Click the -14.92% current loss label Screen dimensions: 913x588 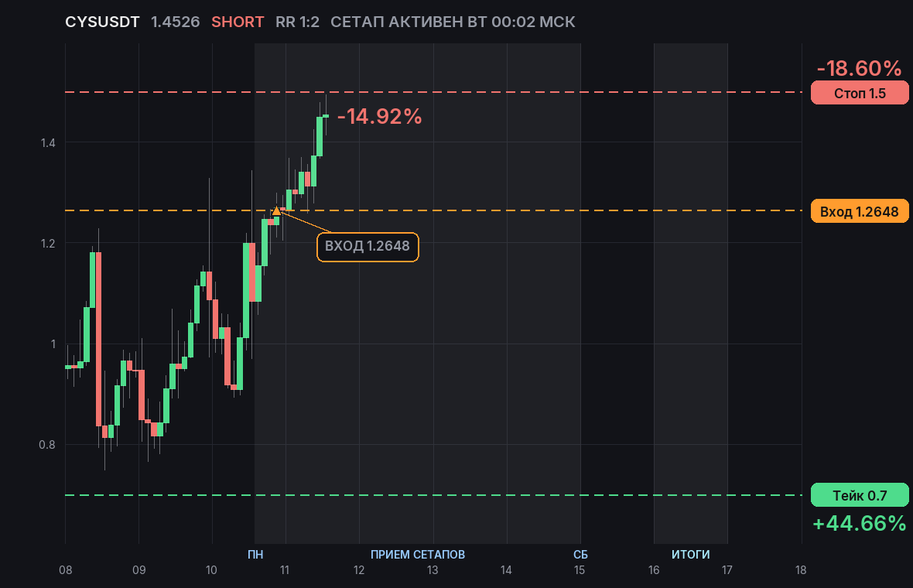click(x=380, y=116)
